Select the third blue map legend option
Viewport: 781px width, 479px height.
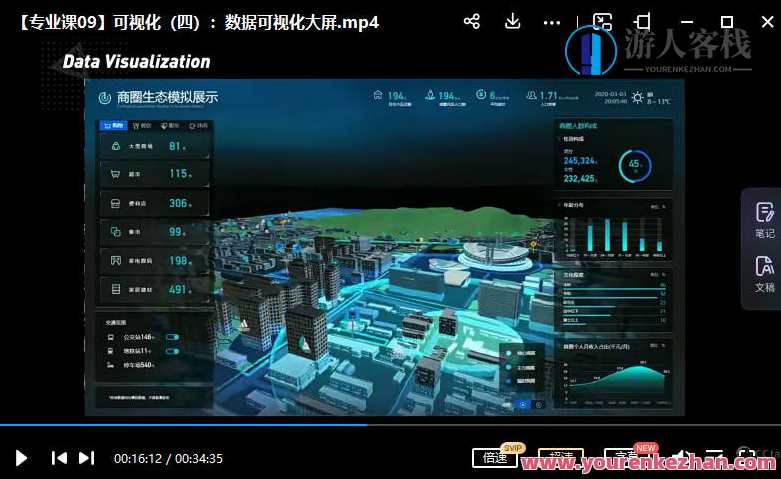509,381
